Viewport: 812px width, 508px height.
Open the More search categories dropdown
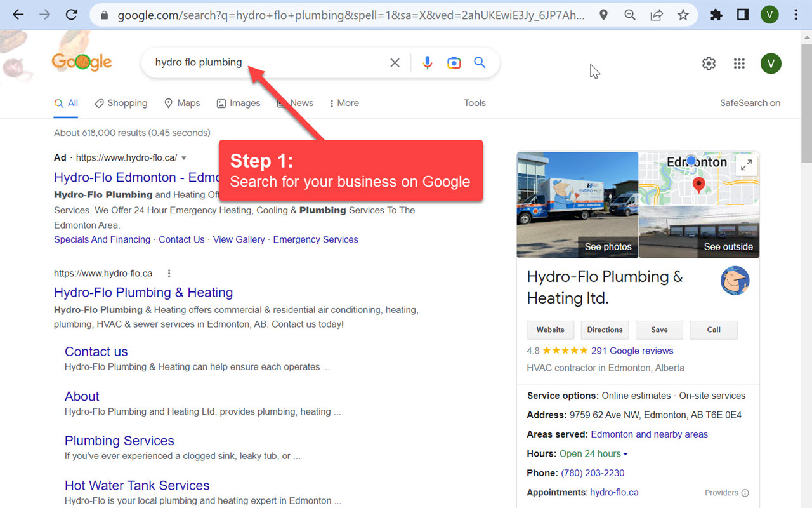pos(343,103)
